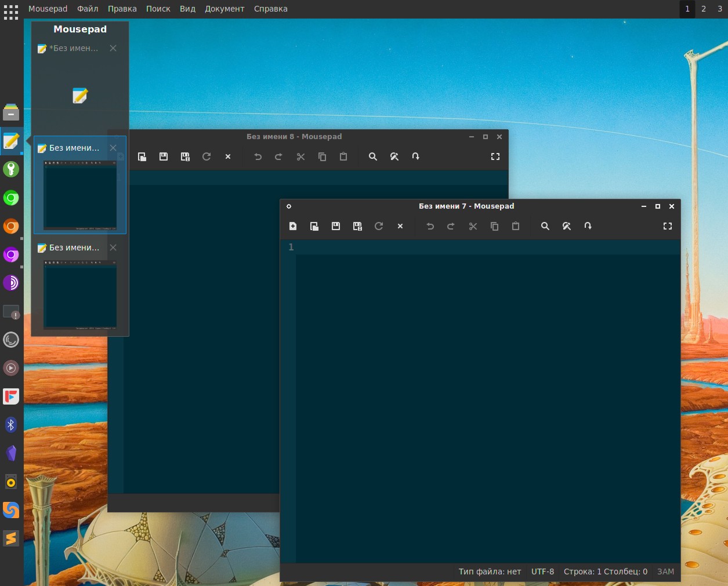Click UTF-8 encoding in status bar
The image size is (728, 586).
pos(542,572)
